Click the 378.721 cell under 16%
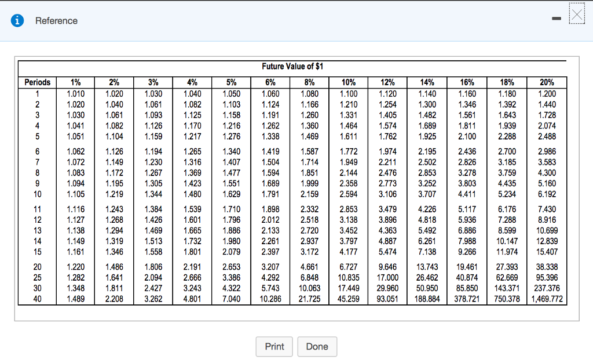The image size is (593, 364). pos(466,299)
